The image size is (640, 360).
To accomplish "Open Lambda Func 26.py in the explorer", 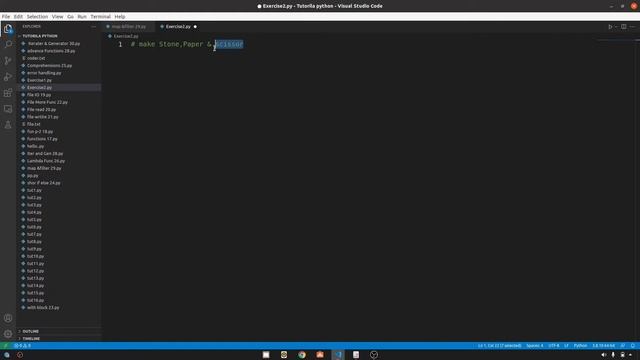I will (x=59, y=161).
